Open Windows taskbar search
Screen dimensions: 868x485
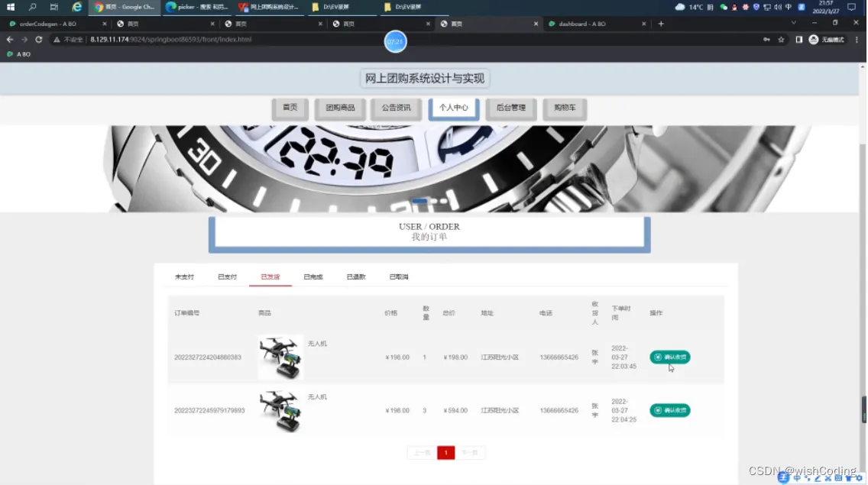(x=32, y=7)
